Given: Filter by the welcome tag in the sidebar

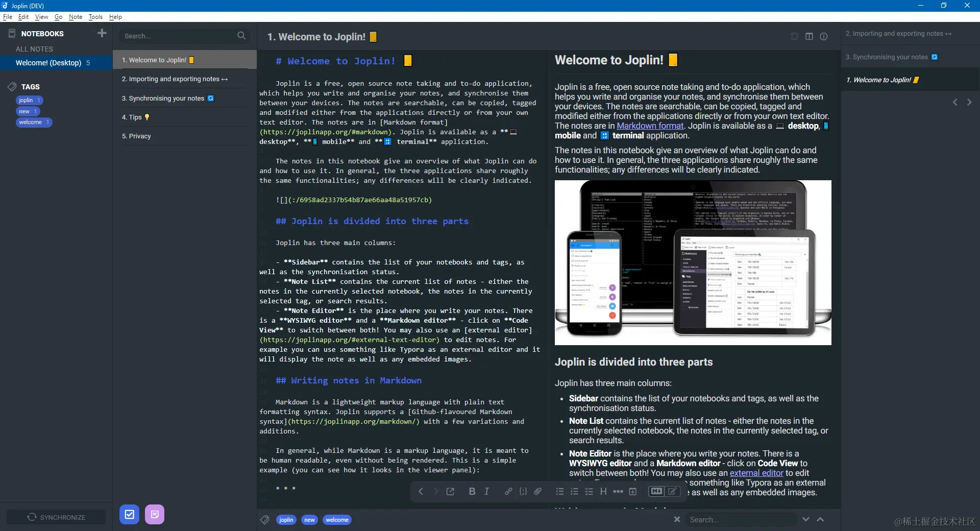Looking at the screenshot, I should (34, 123).
